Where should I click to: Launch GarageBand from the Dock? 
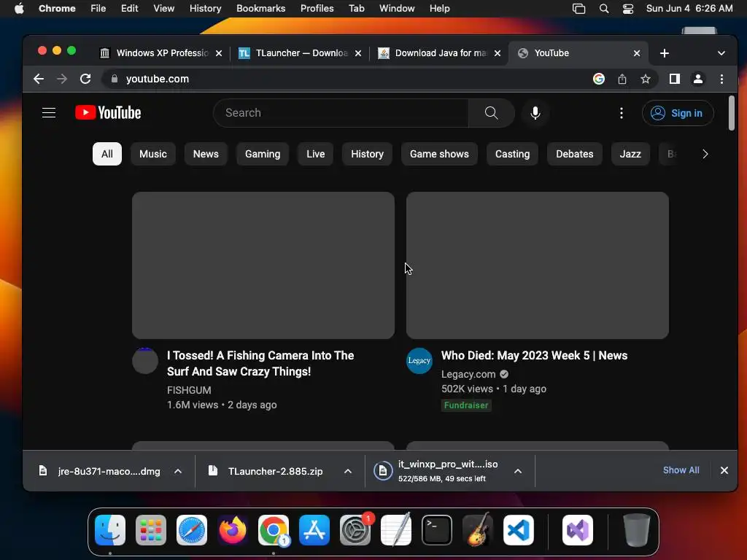tap(478, 530)
